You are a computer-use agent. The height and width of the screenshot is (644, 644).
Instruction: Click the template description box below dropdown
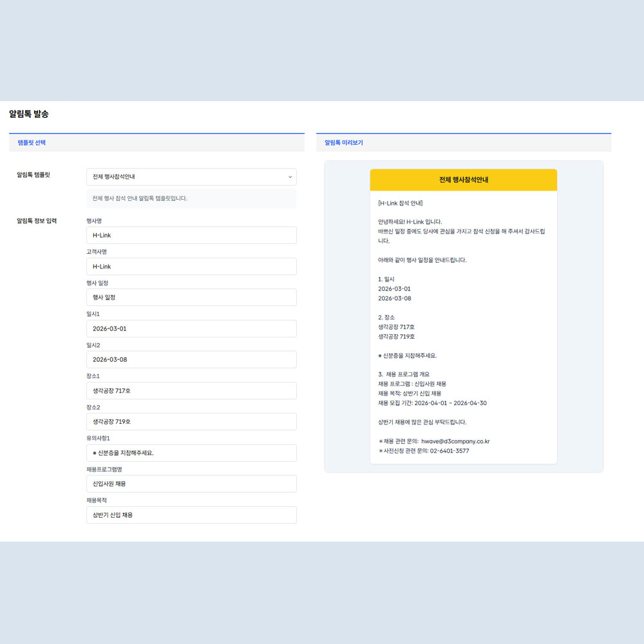coord(191,198)
